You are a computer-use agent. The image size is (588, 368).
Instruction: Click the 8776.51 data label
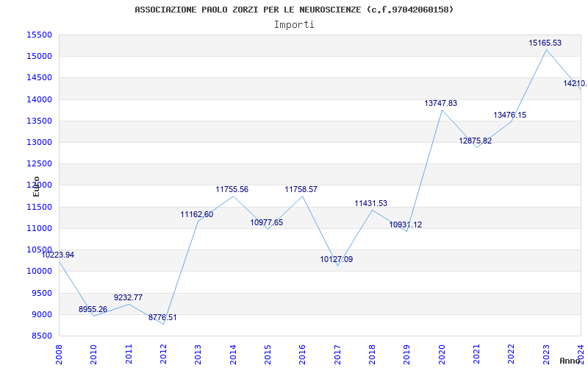point(162,317)
